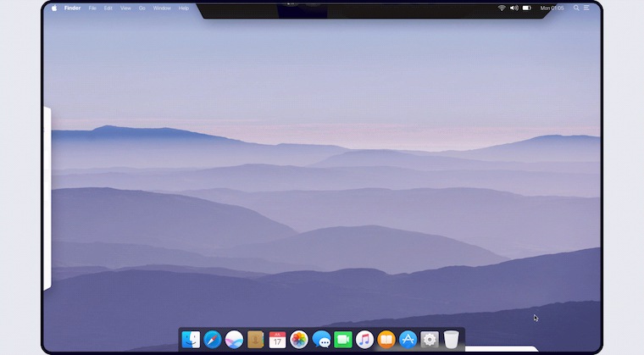Open Siri from the dock
Image resolution: width=644 pixels, height=355 pixels.
[x=234, y=340]
